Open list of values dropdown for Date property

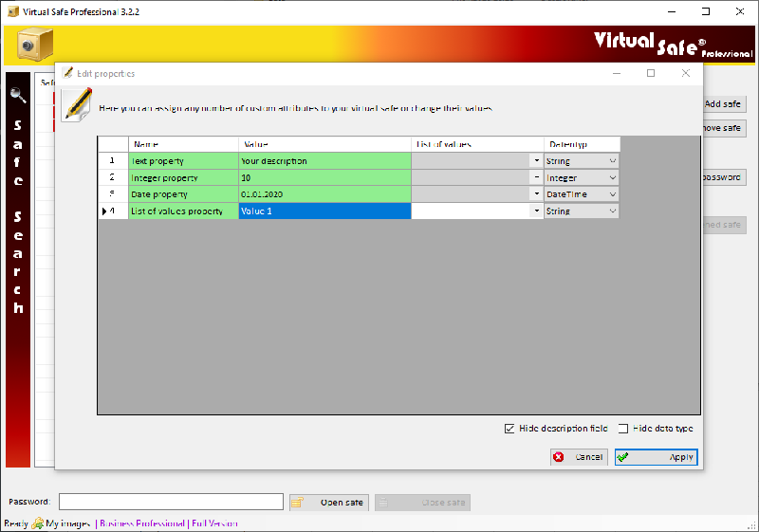[536, 194]
